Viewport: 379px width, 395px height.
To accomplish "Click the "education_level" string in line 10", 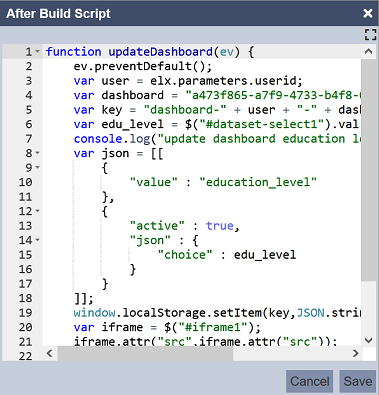I will (258, 182).
